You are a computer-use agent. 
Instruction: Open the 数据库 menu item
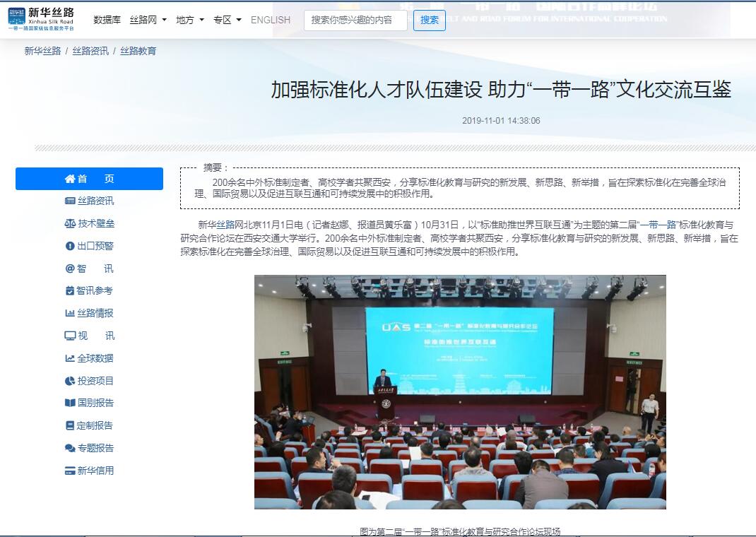pyautogui.click(x=107, y=20)
